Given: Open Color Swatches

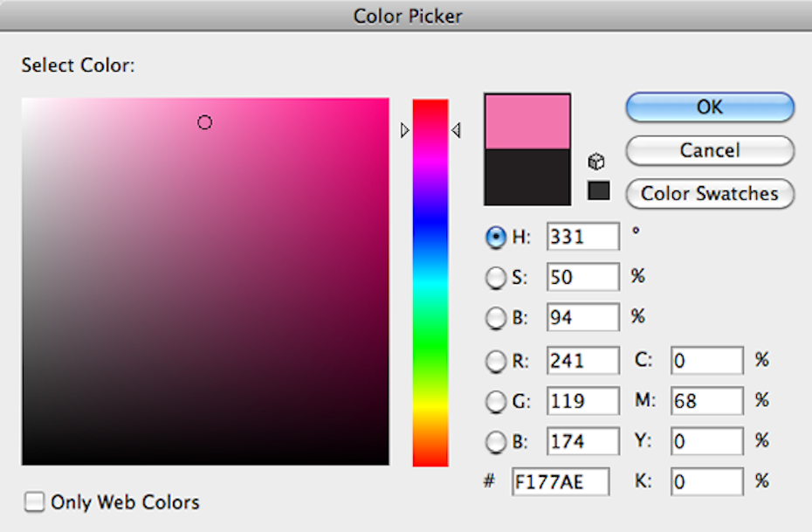Looking at the screenshot, I should [709, 193].
